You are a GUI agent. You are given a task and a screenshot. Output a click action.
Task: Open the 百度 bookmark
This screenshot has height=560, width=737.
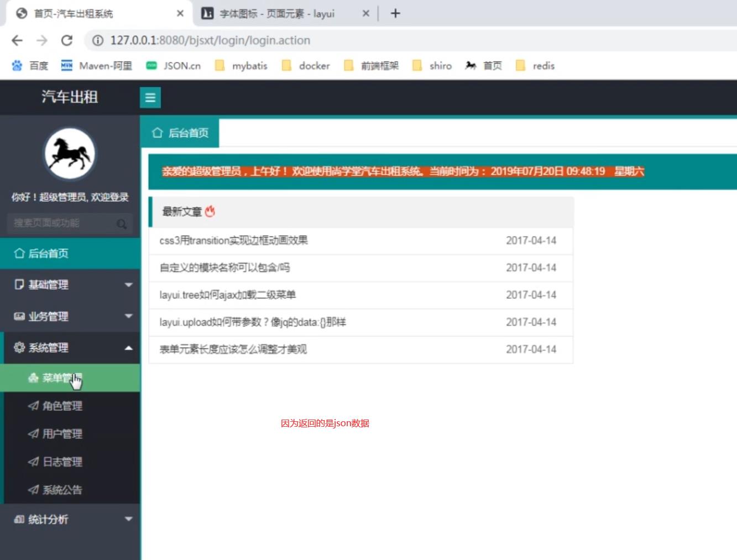point(30,66)
